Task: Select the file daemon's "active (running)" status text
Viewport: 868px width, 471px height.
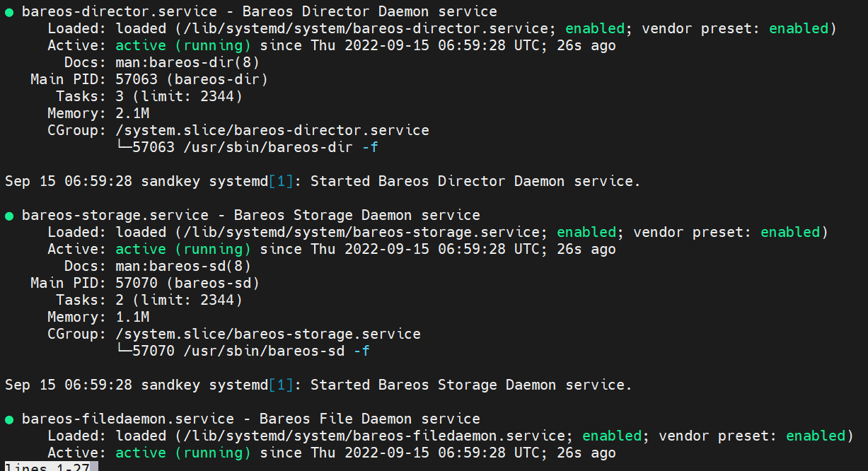Action: (x=183, y=453)
